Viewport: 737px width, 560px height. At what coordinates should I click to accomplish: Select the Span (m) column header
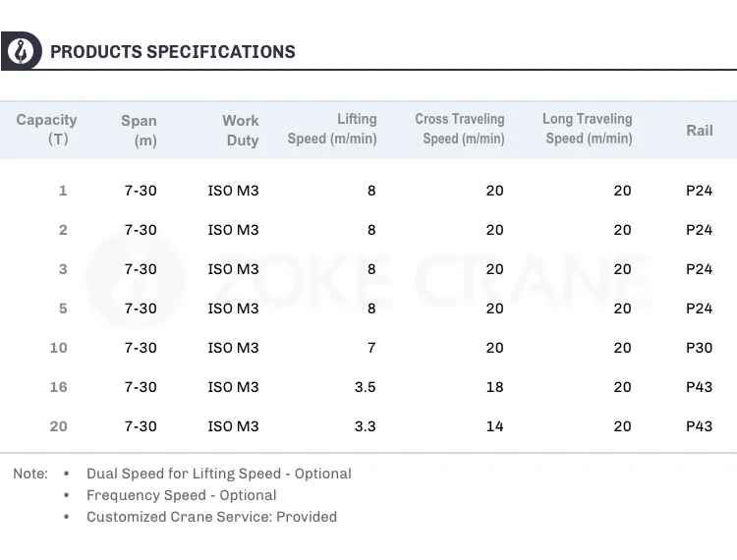pyautogui.click(x=139, y=130)
